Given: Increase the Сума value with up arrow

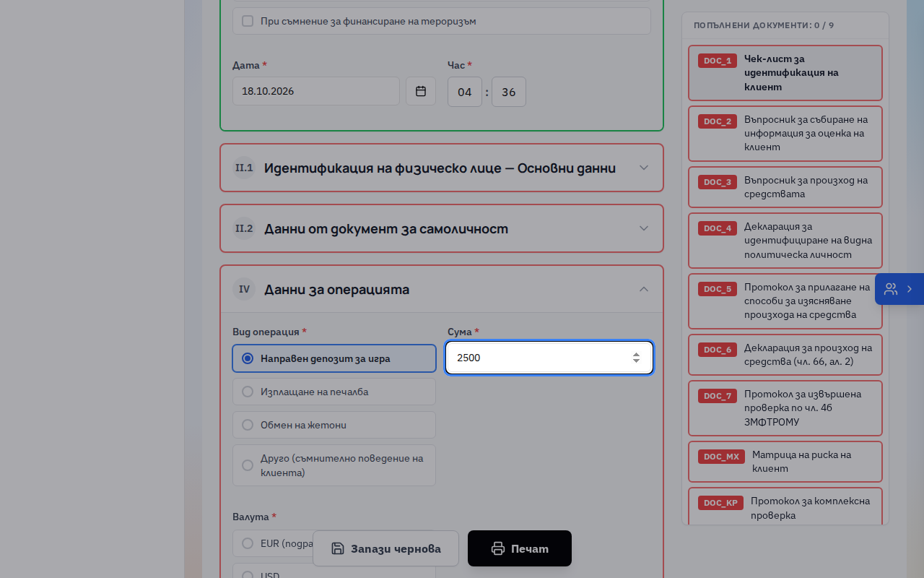Looking at the screenshot, I should pyautogui.click(x=636, y=354).
